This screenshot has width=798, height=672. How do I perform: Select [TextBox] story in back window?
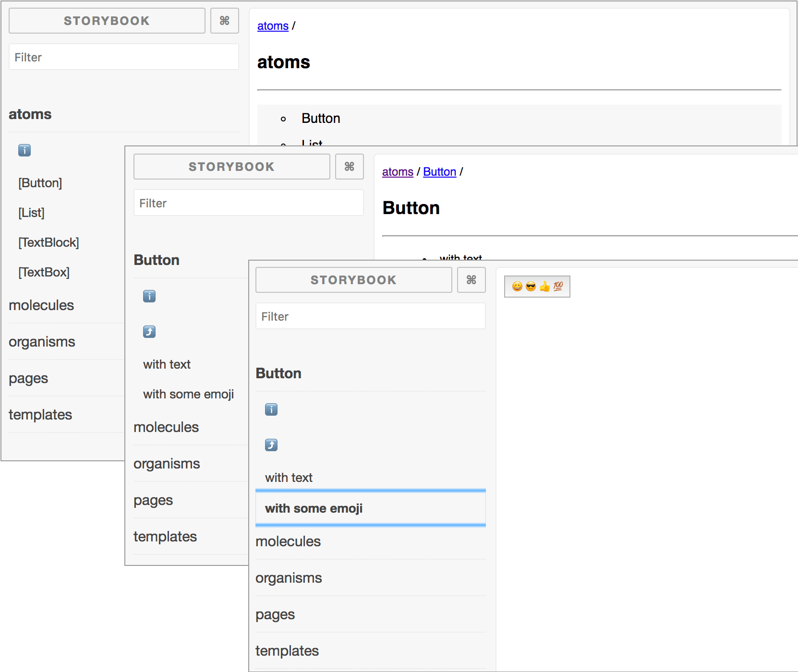coord(44,272)
